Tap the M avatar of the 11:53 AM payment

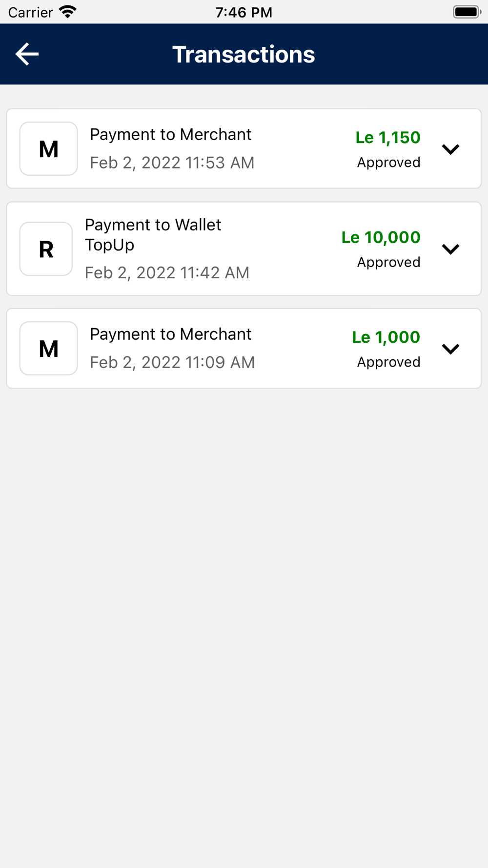coord(48,149)
